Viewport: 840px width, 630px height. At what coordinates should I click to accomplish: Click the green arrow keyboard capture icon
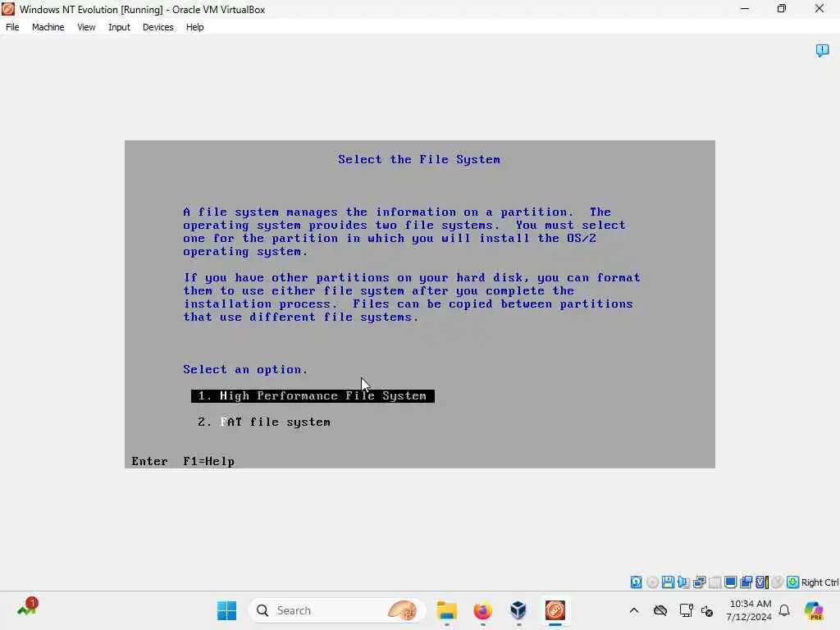pyautogui.click(x=793, y=582)
